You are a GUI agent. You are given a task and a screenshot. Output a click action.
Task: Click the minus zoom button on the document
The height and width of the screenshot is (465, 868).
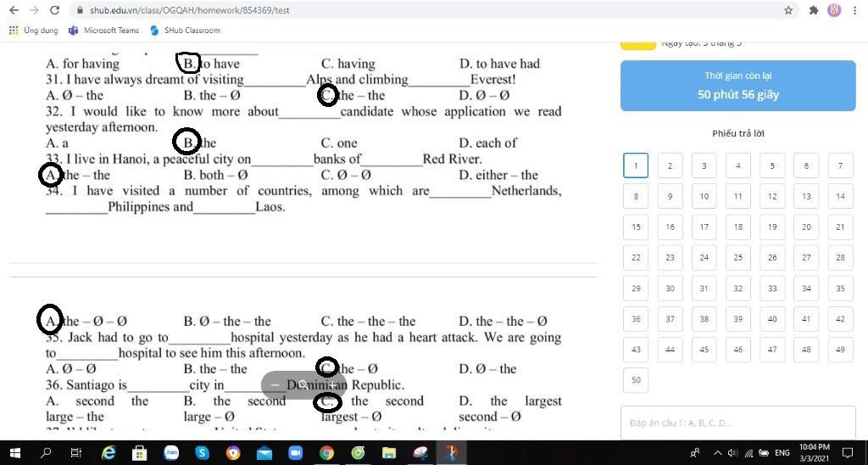[275, 384]
